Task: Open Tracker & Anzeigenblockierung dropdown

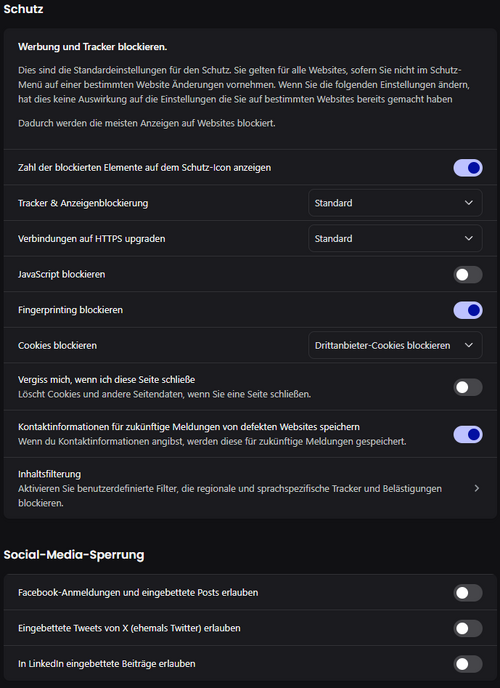Action: (x=395, y=203)
